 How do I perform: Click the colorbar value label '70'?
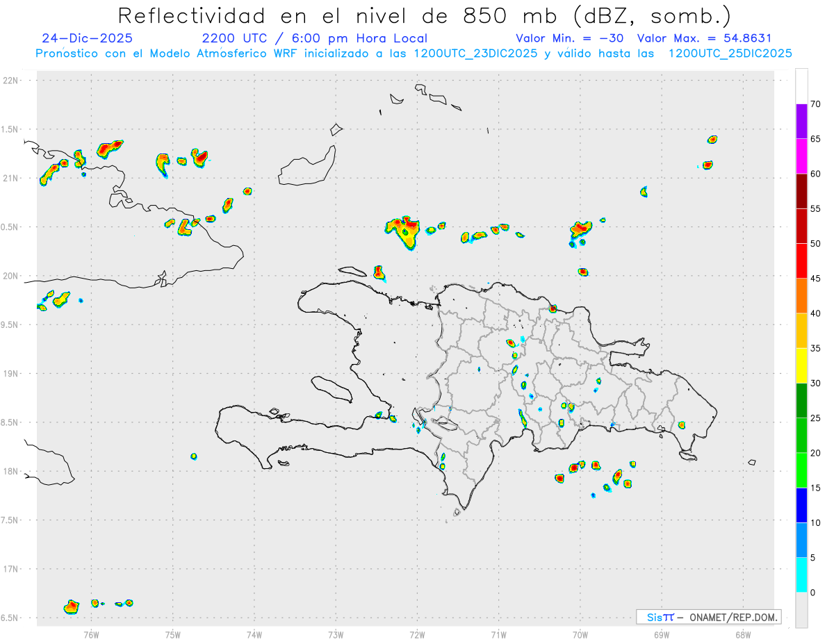(x=815, y=104)
